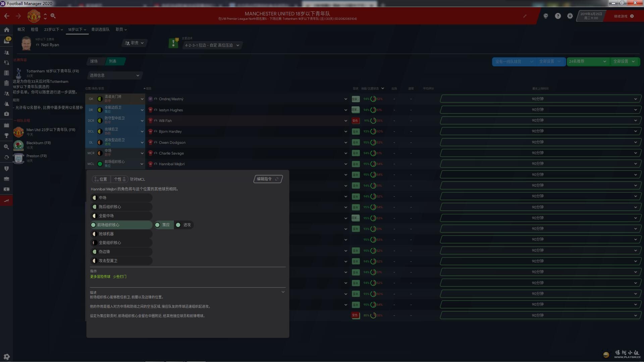This screenshot has width=644, height=362.
Task: Open Neil Ryan manager link
Action: point(50,45)
